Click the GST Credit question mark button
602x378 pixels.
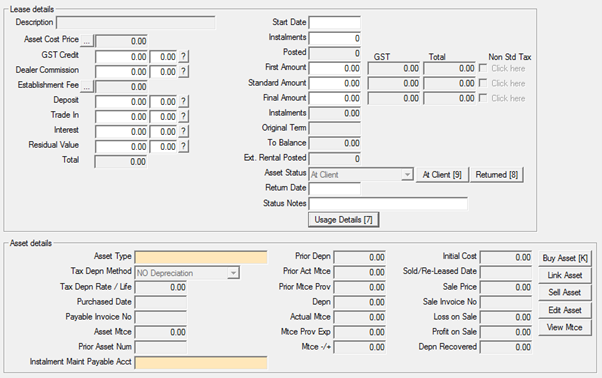tap(184, 56)
